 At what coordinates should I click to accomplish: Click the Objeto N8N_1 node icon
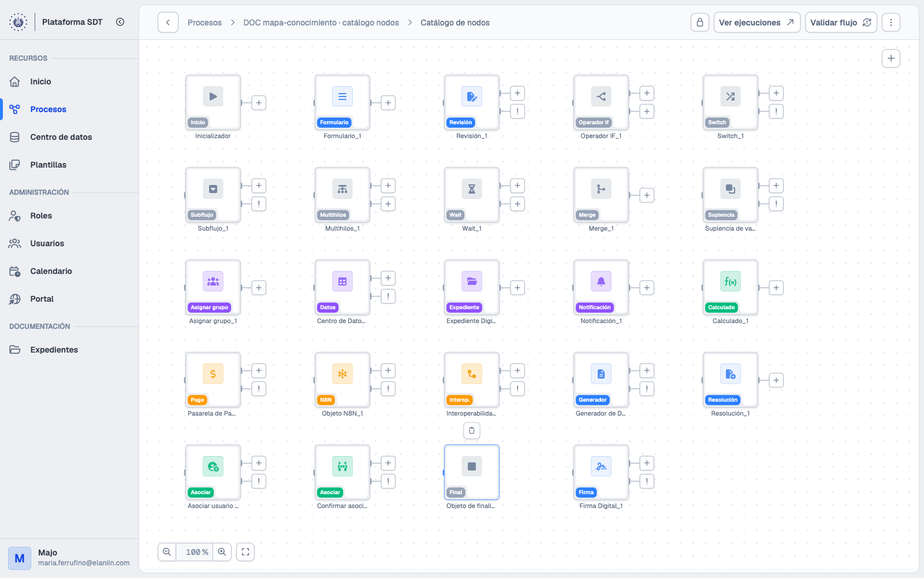click(x=342, y=374)
